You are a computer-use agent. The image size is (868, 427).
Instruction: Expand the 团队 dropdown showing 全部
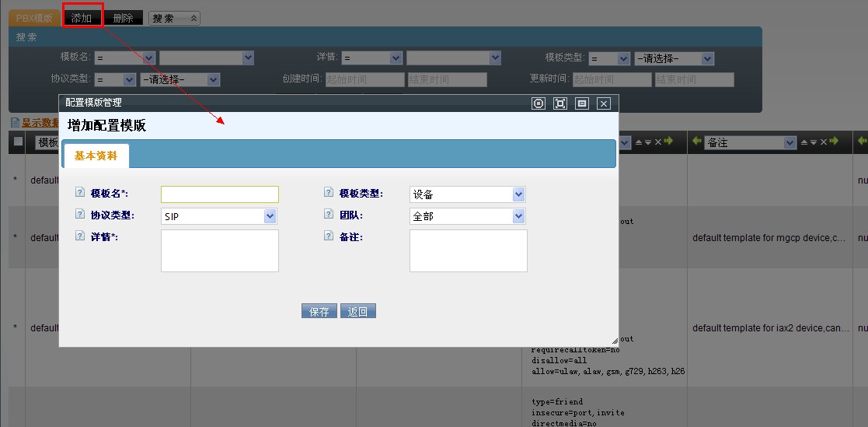[467, 216]
